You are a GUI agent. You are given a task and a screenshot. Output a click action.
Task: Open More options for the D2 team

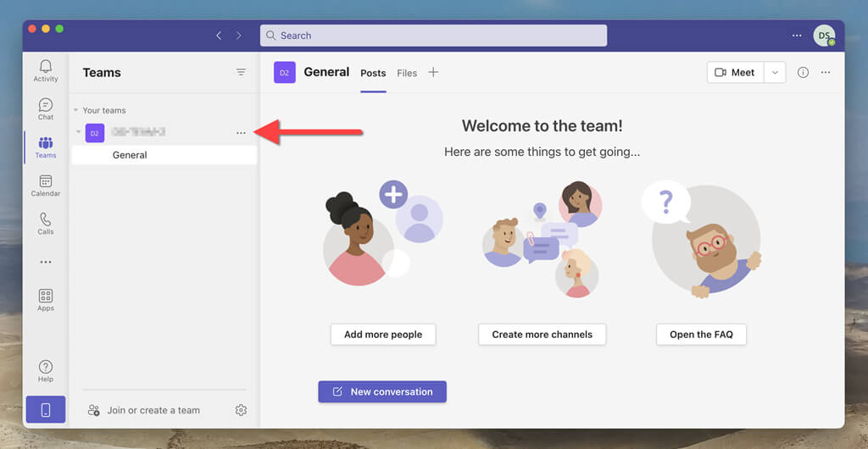click(241, 133)
